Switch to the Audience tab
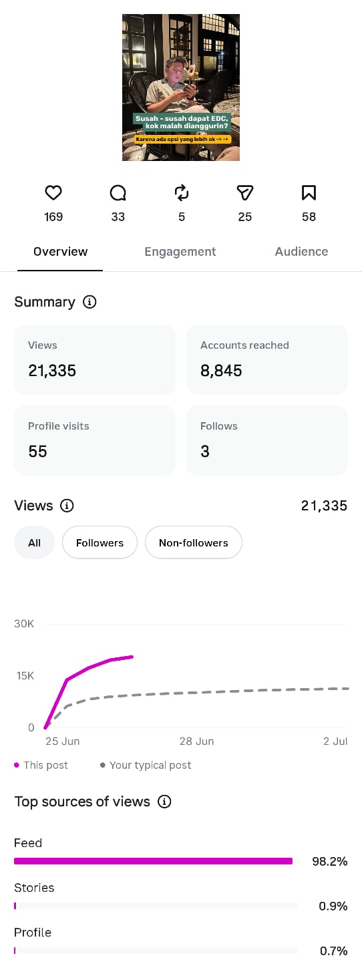The height and width of the screenshot is (980, 362). [301, 252]
